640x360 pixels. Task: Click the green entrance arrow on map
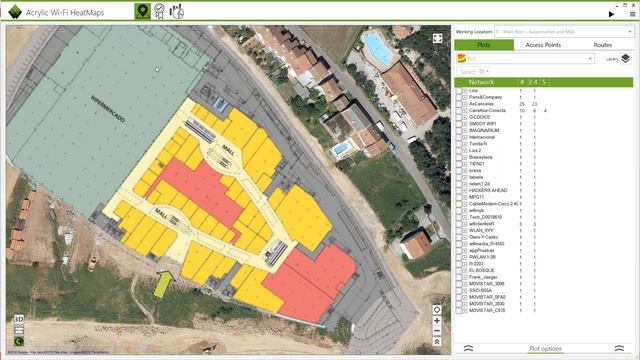pos(164,284)
